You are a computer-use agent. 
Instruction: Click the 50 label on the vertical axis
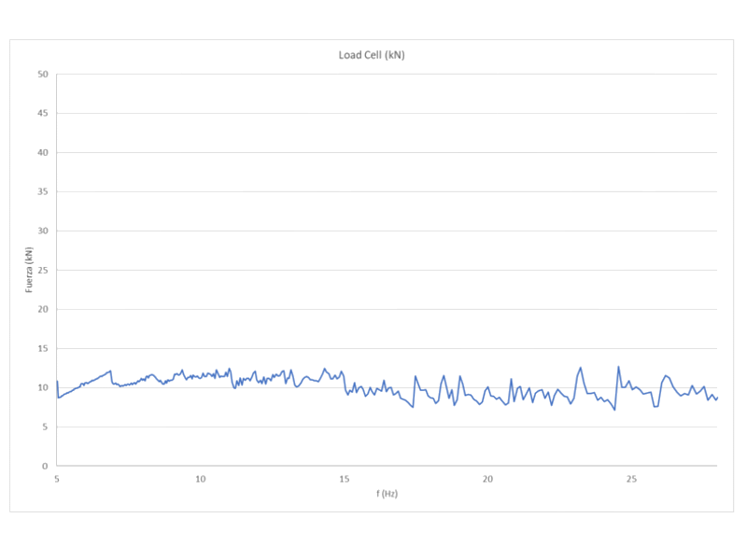[42, 75]
